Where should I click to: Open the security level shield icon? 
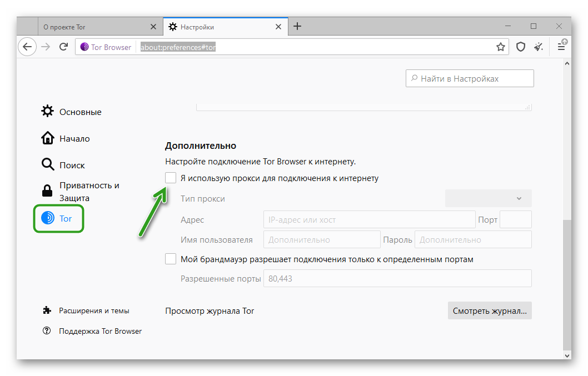point(521,47)
